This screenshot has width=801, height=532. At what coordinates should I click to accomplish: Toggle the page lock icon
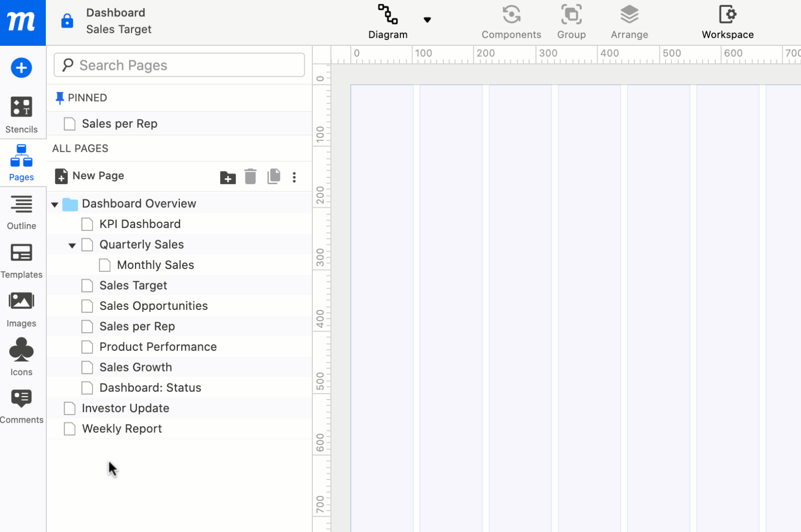[x=67, y=21]
